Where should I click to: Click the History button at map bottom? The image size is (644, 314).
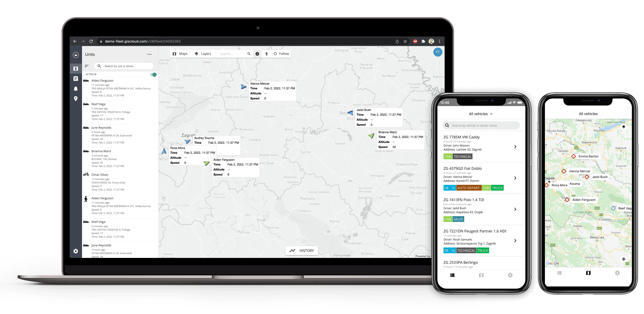[x=302, y=250]
